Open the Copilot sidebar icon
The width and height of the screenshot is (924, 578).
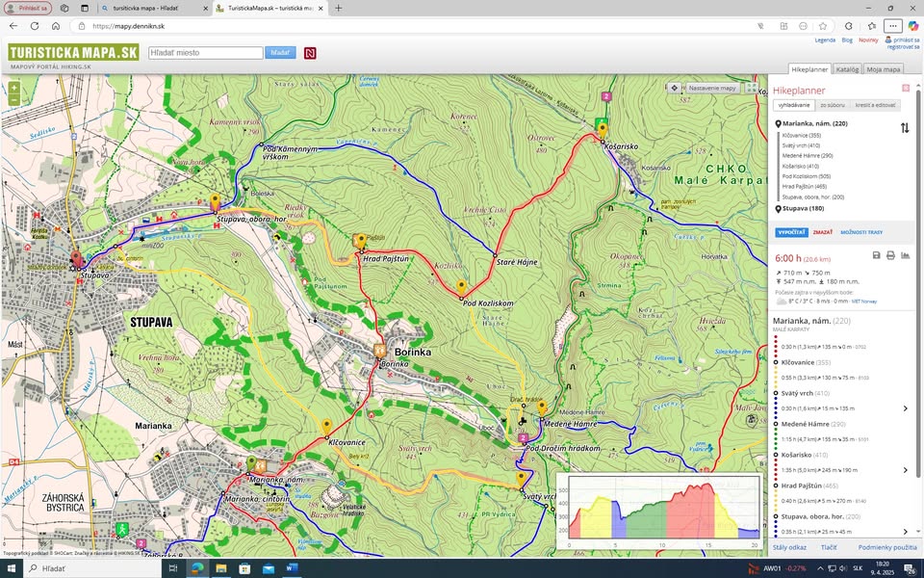click(x=912, y=26)
